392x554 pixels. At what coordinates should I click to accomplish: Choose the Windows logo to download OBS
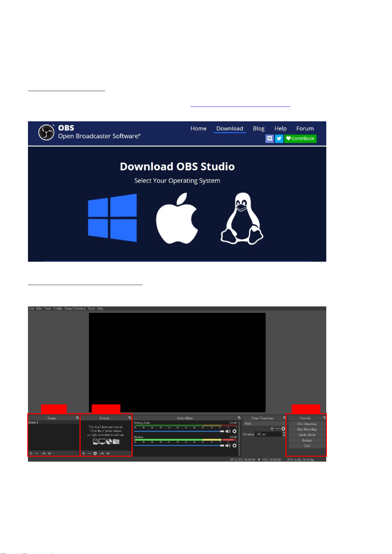(x=112, y=218)
